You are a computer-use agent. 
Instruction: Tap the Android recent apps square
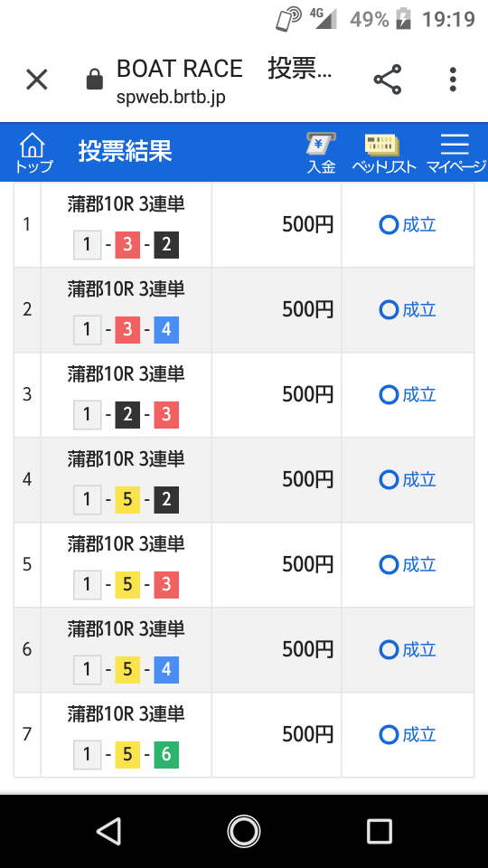pos(380,831)
